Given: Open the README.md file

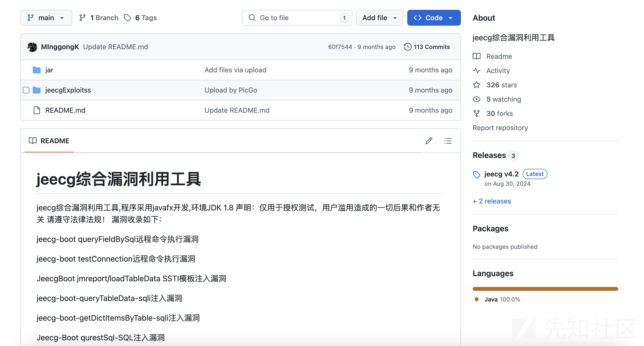Looking at the screenshot, I should click(65, 110).
